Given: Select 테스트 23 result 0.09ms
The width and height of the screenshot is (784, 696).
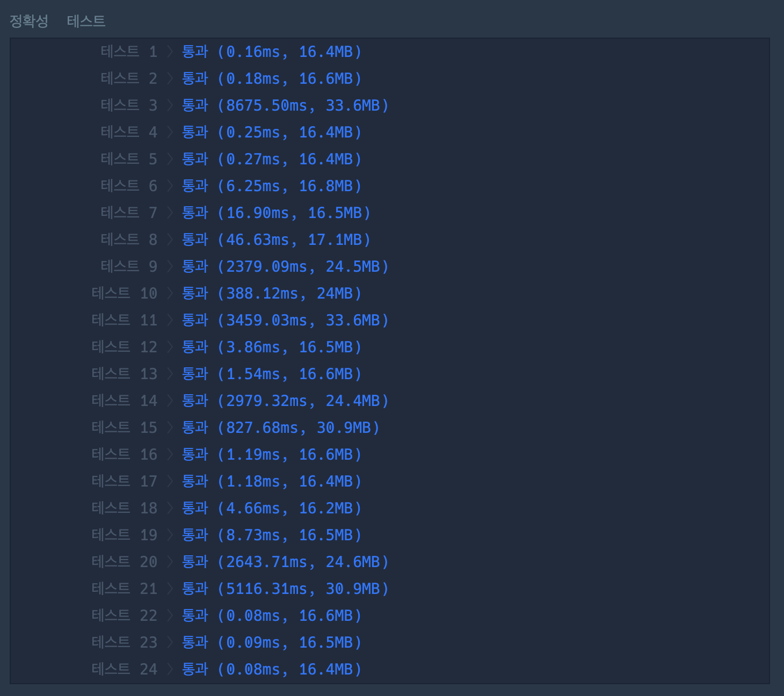Looking at the screenshot, I should point(272,642).
